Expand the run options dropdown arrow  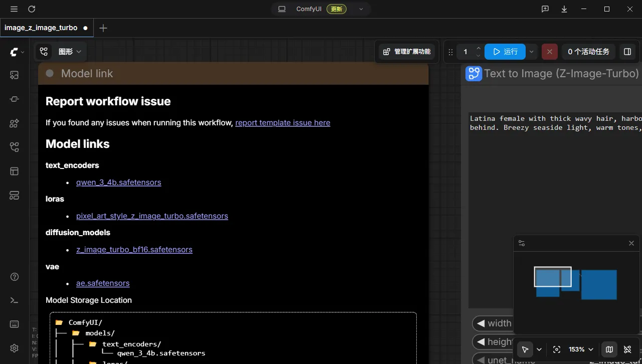click(x=532, y=52)
